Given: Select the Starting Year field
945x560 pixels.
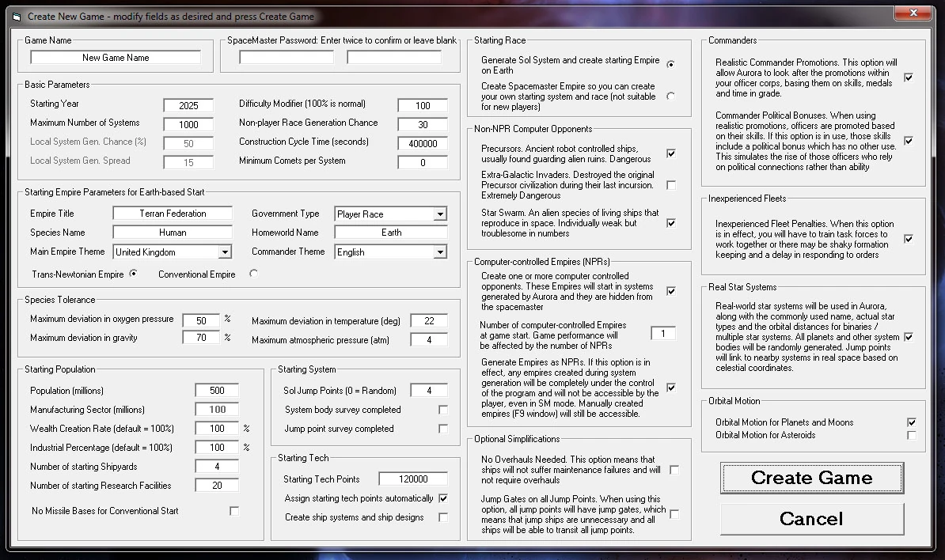Looking at the screenshot, I should (188, 105).
